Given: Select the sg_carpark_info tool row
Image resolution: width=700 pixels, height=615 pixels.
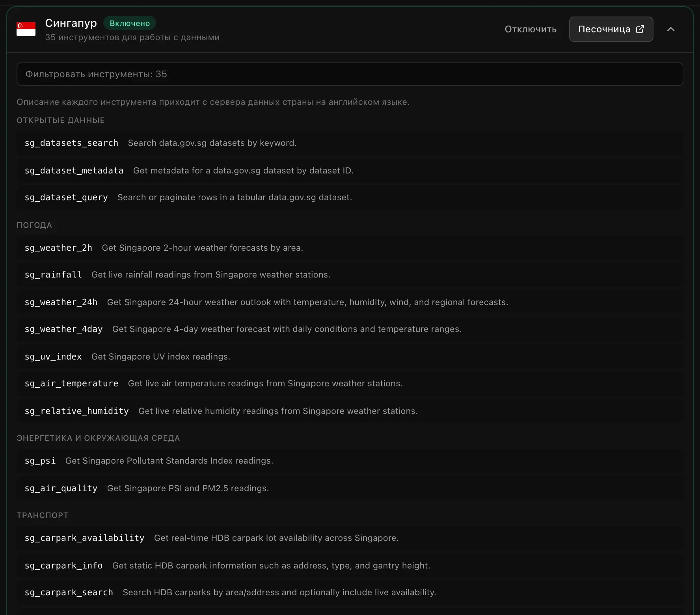Looking at the screenshot, I should [350, 565].
